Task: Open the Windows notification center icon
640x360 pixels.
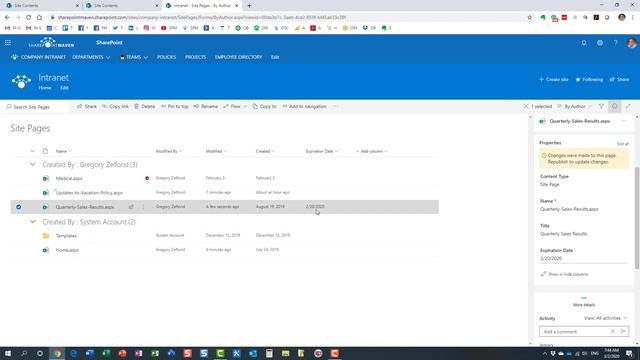Action: (629, 353)
